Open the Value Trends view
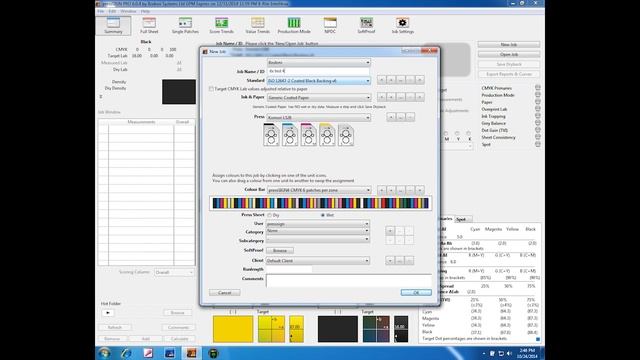Viewport: 640px width, 360px height. (x=258, y=25)
